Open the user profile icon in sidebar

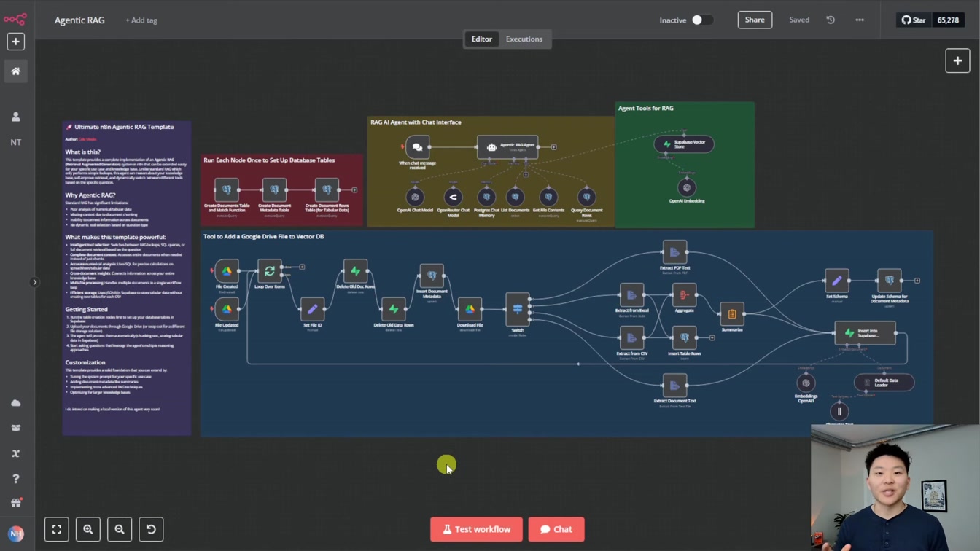[x=15, y=117]
